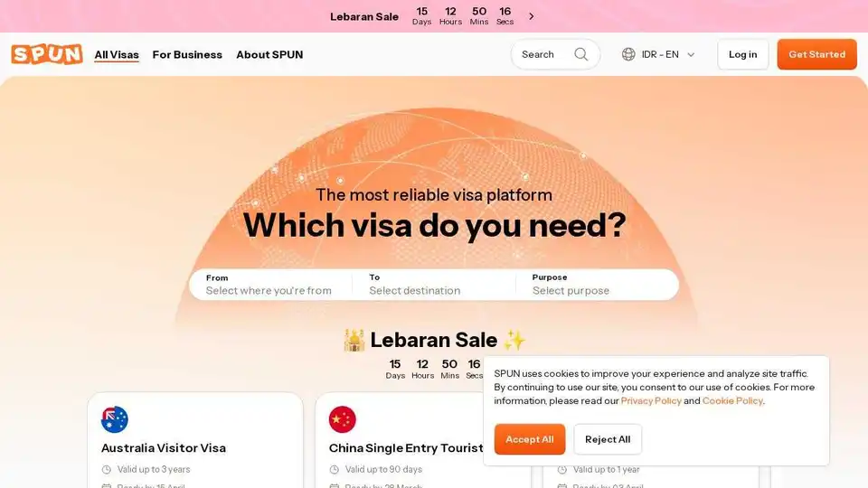
Task: Open the Lebaran Sale banner arrow
Action: [x=532, y=16]
